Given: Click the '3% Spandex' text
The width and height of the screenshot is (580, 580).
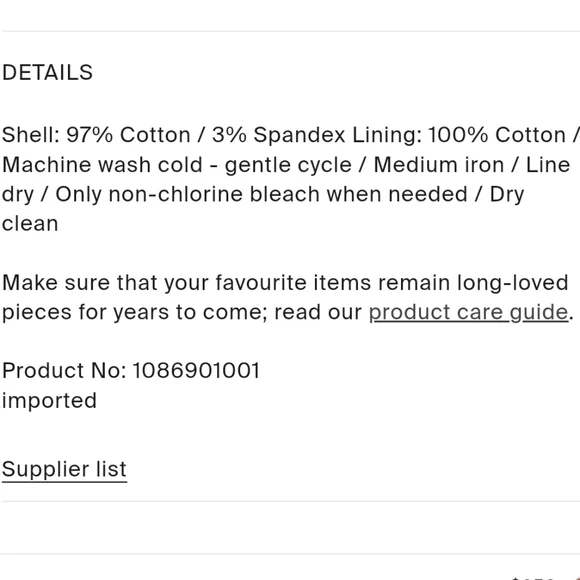Looking at the screenshot, I should 279,135.
